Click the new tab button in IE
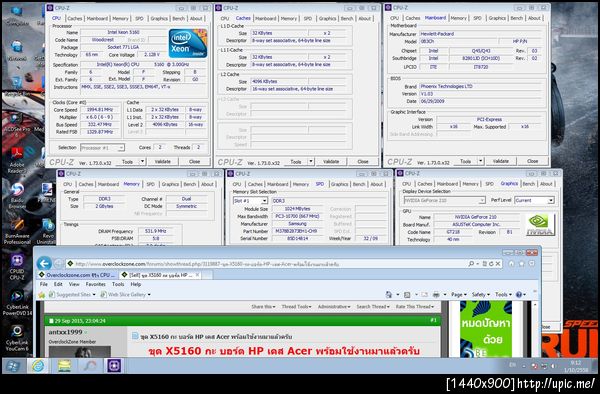This screenshot has height=394, width=600. coord(207,275)
